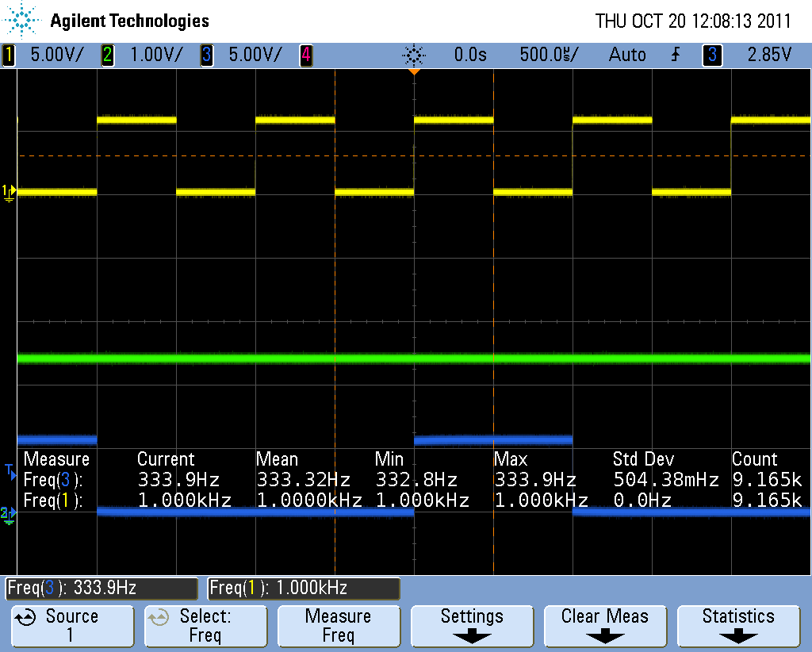Select channel 3 indicator in header

pos(207,55)
